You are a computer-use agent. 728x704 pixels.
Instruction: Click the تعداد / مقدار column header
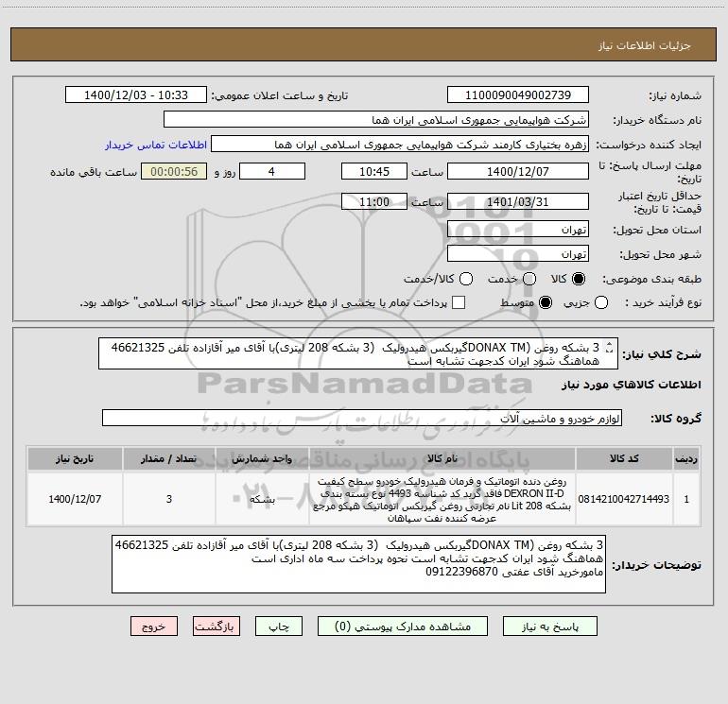point(169,458)
